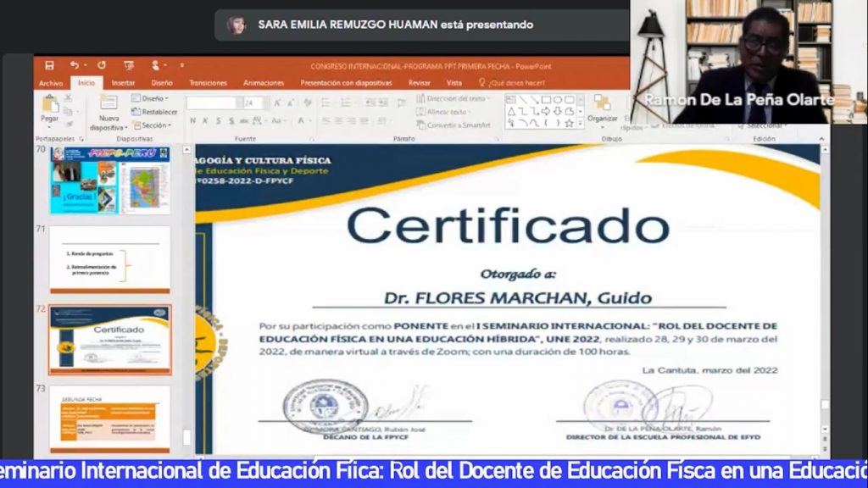This screenshot has height=488, width=868.
Task: Open the Transiciones ribbon tab
Action: (x=208, y=83)
